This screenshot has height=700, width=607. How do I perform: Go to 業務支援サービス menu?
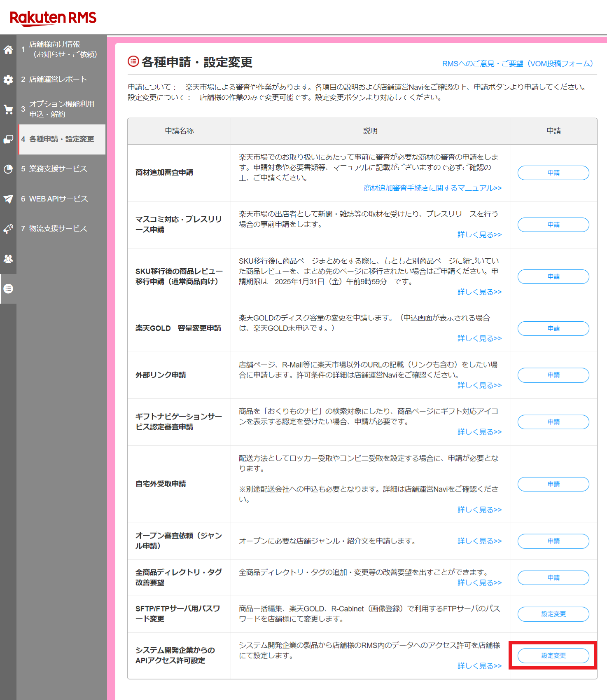[62, 169]
